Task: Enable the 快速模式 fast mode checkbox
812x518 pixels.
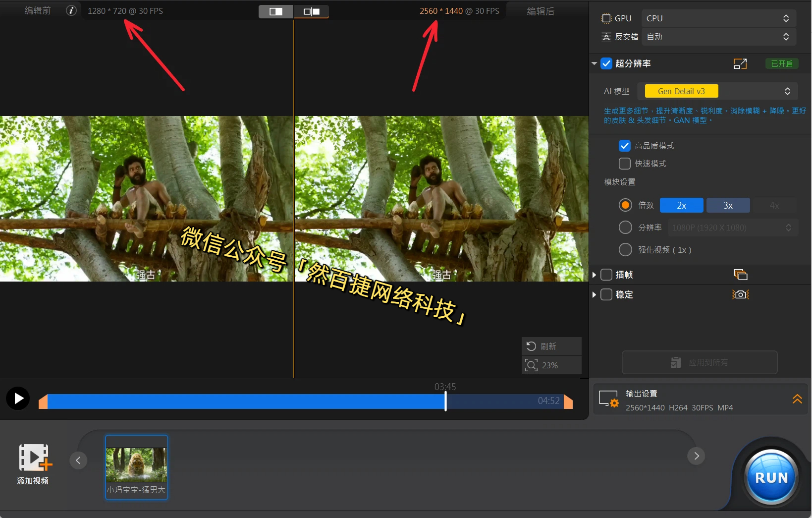Action: point(625,164)
